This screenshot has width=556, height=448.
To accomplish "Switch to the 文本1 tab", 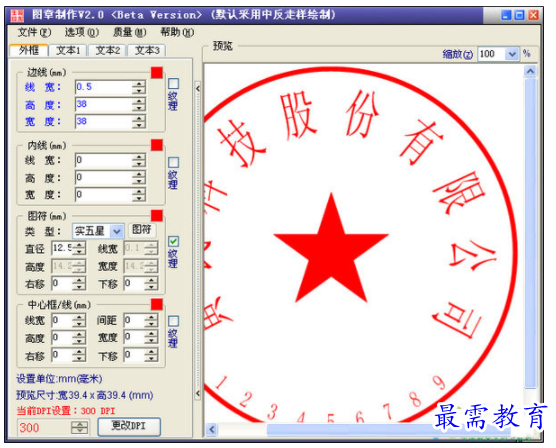I will tap(68, 50).
